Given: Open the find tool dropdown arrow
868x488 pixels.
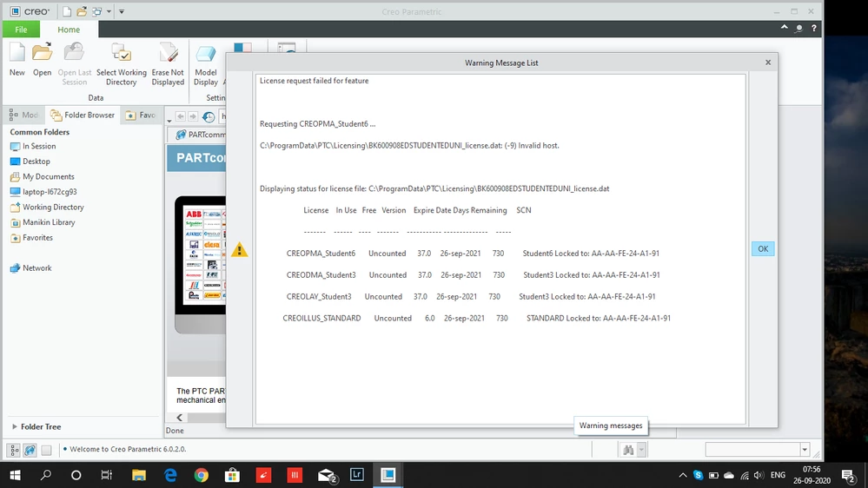Looking at the screenshot, I should (641, 450).
